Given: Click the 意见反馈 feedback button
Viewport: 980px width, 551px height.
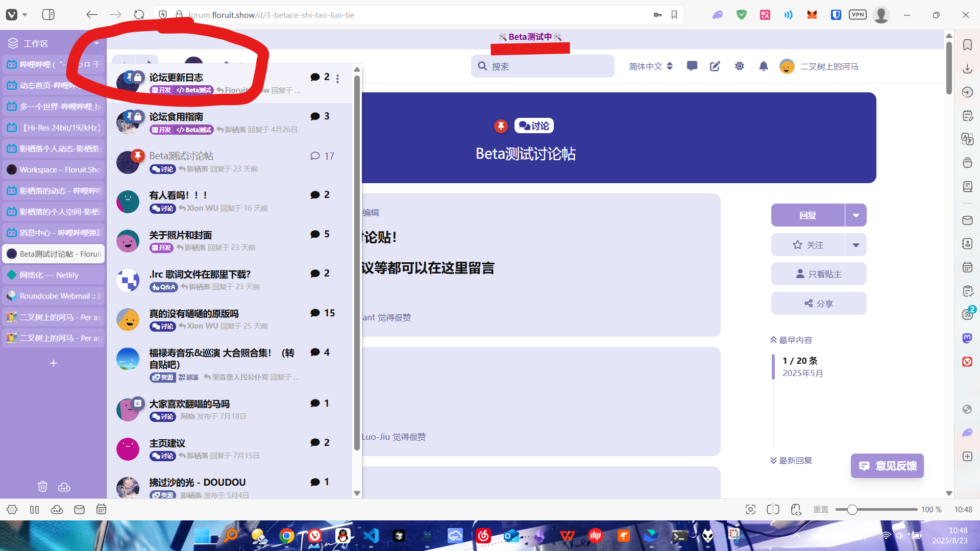Looking at the screenshot, I should pyautogui.click(x=887, y=466).
